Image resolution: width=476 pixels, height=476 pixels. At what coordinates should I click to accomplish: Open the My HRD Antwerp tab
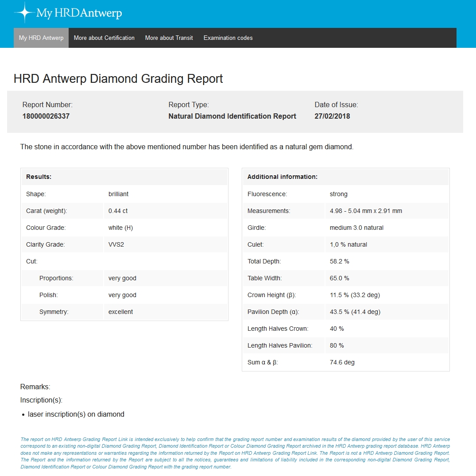tap(41, 38)
